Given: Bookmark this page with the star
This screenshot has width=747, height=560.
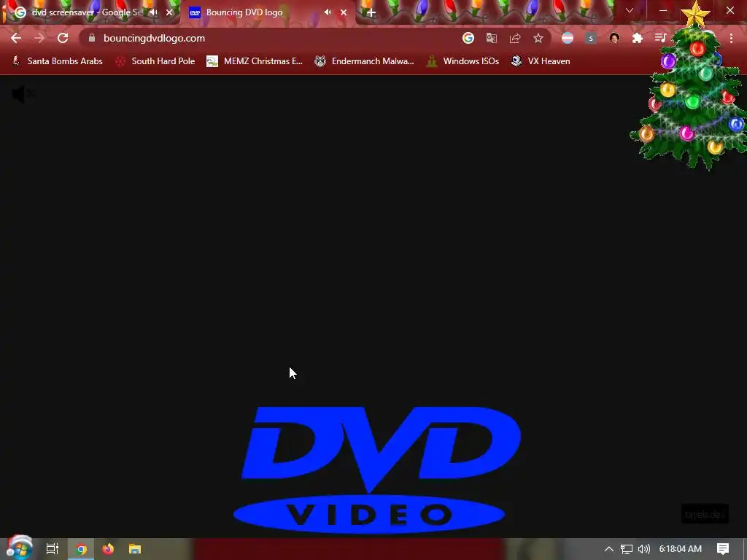Looking at the screenshot, I should pyautogui.click(x=538, y=38).
